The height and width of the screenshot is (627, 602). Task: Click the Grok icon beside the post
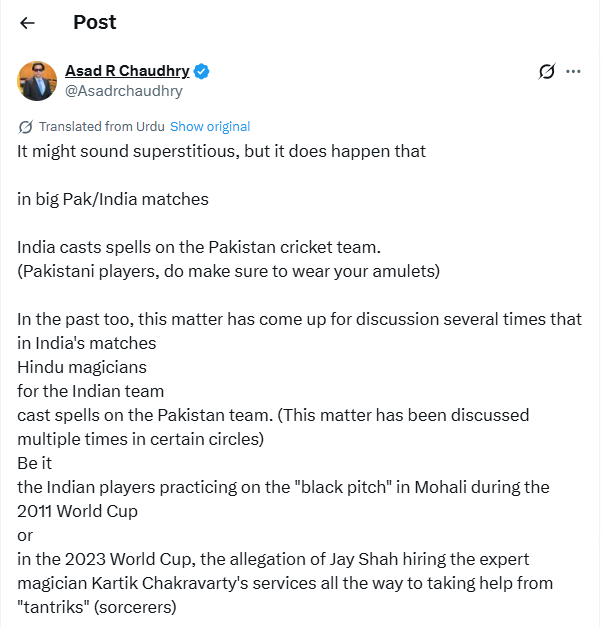click(x=546, y=71)
